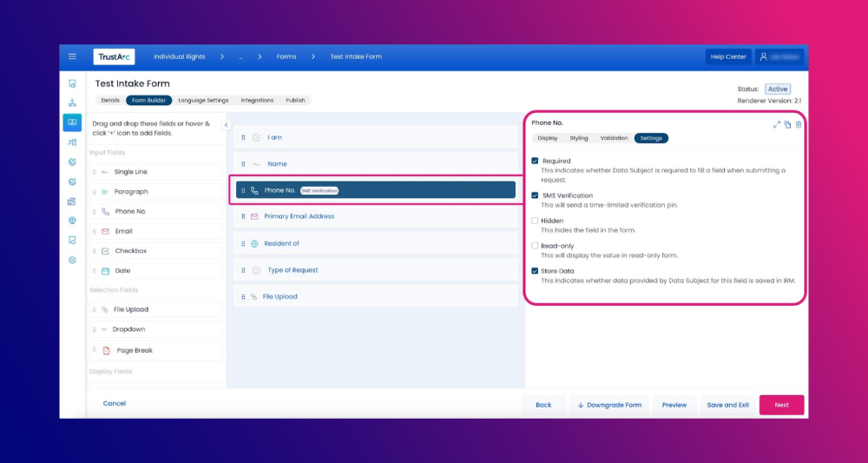Click the paperclip icon in Selection Fields list
Image resolution: width=868 pixels, height=463 pixels.
105,309
